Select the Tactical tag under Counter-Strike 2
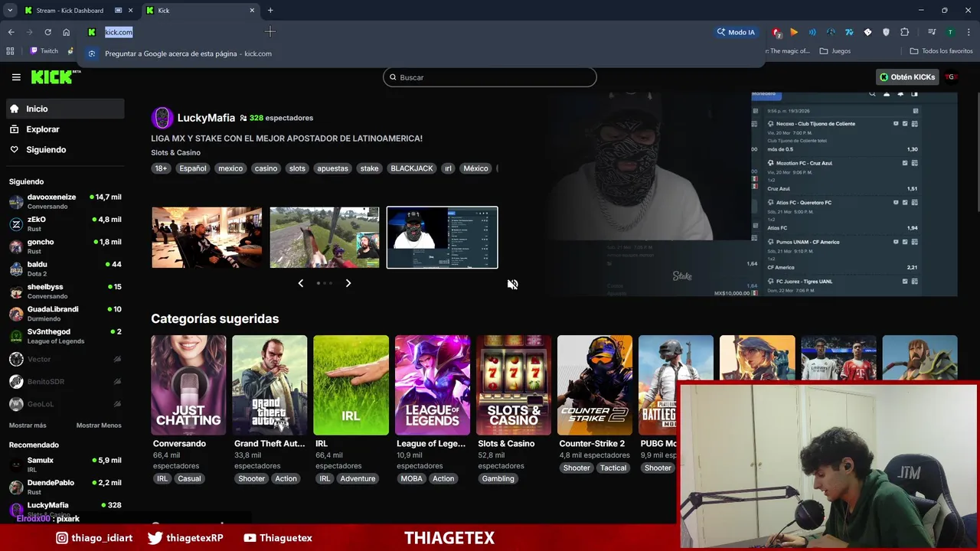 point(613,468)
